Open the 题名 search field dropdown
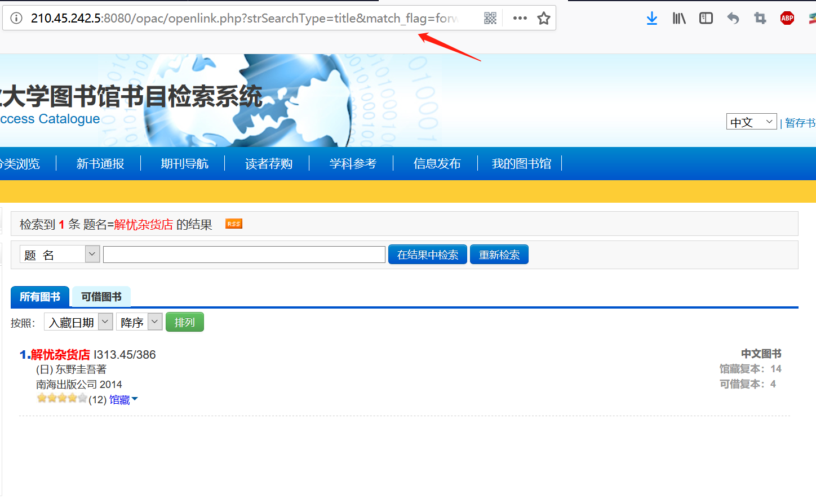This screenshot has height=504, width=816. (x=91, y=254)
